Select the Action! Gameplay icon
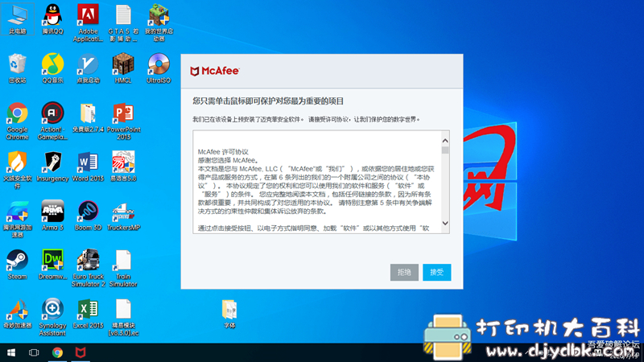This screenshot has width=644, height=362. click(52, 121)
